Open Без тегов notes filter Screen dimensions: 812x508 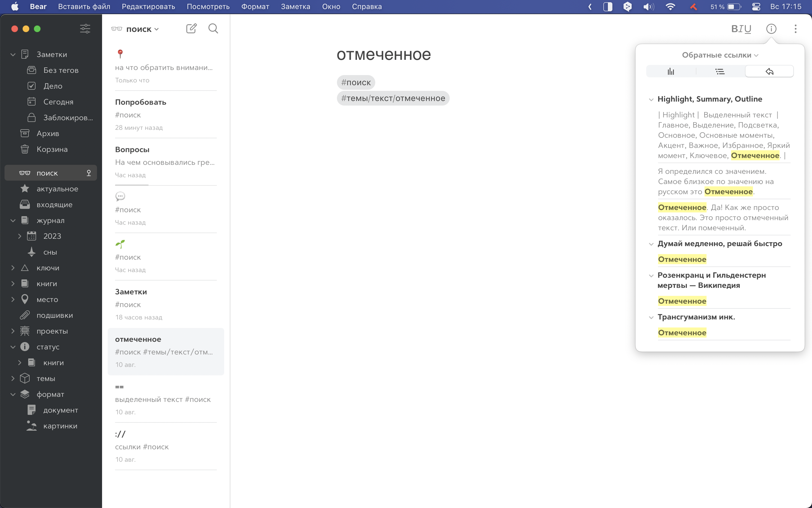51,70
